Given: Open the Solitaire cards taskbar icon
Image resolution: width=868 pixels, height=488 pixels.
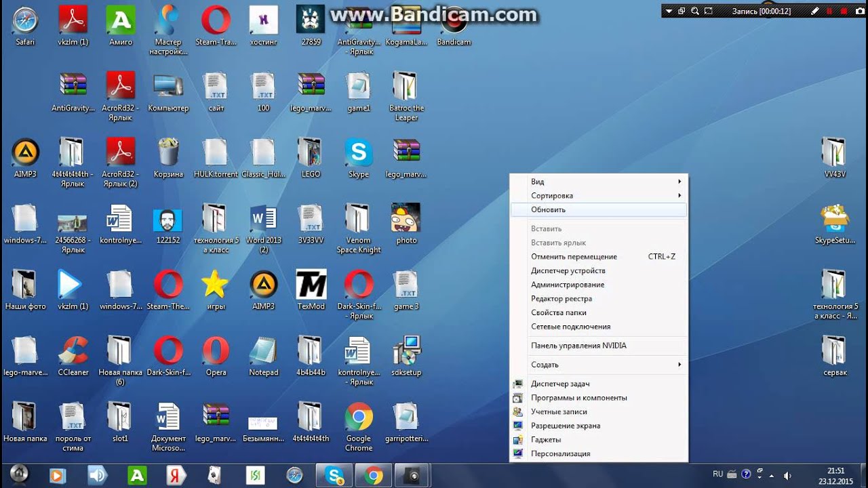Looking at the screenshot, I should tap(215, 476).
